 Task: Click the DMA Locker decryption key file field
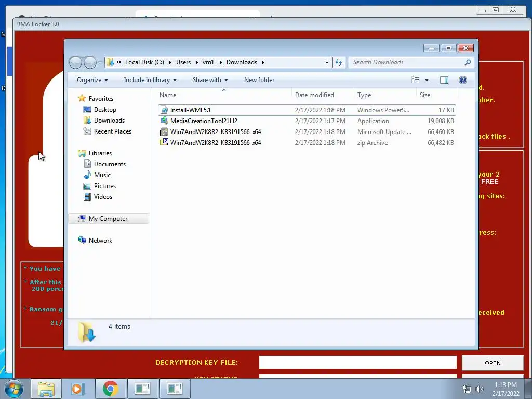(357, 362)
